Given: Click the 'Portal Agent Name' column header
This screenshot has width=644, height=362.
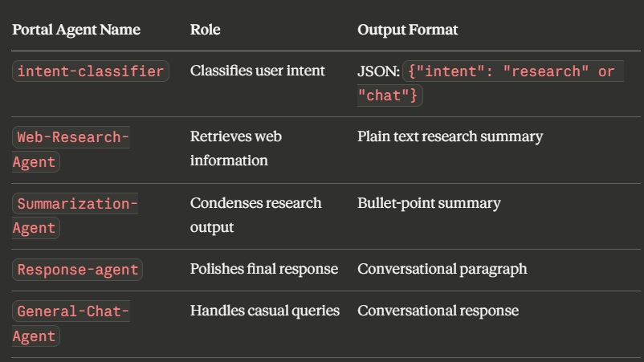Looking at the screenshot, I should (76, 31).
